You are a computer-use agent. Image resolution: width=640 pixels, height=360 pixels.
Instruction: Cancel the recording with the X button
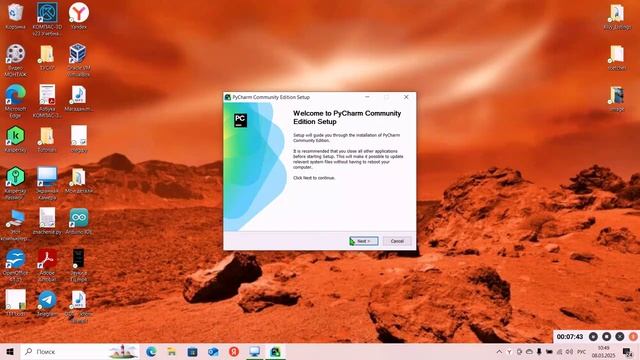[620, 337]
